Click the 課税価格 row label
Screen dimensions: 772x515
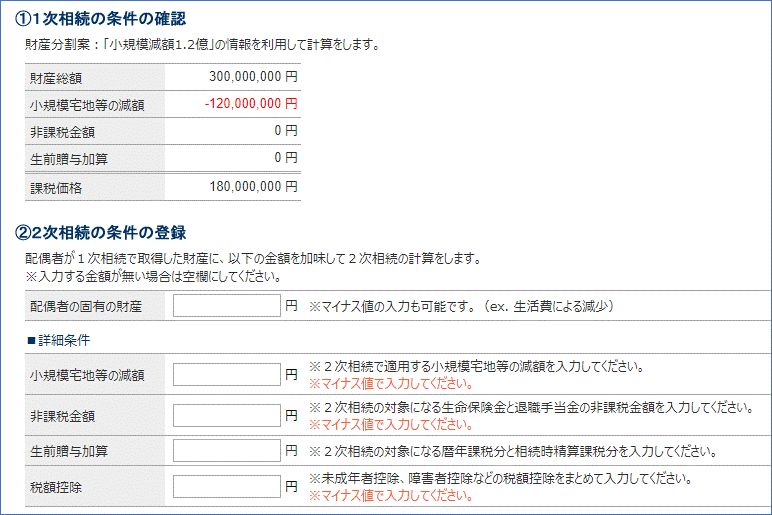click(x=57, y=187)
